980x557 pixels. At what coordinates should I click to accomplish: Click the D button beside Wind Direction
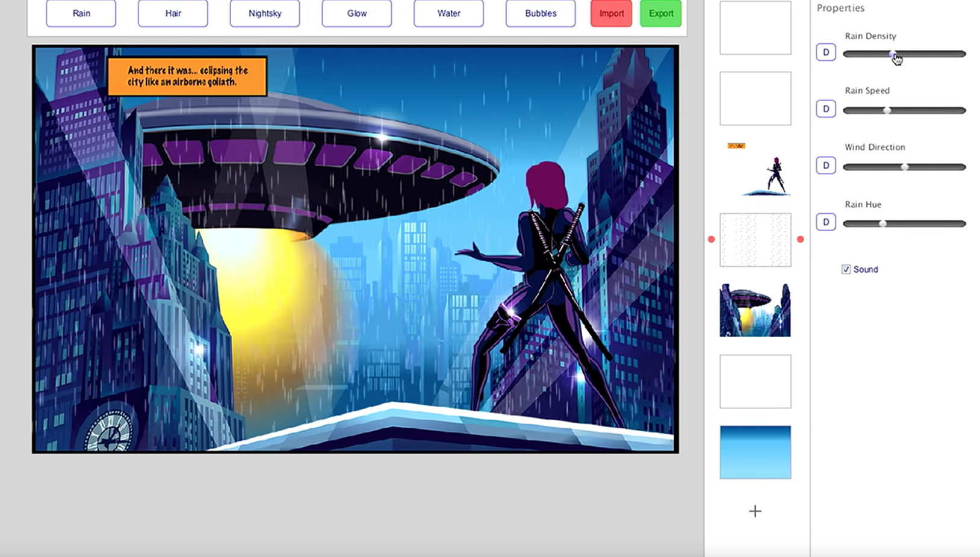point(825,166)
